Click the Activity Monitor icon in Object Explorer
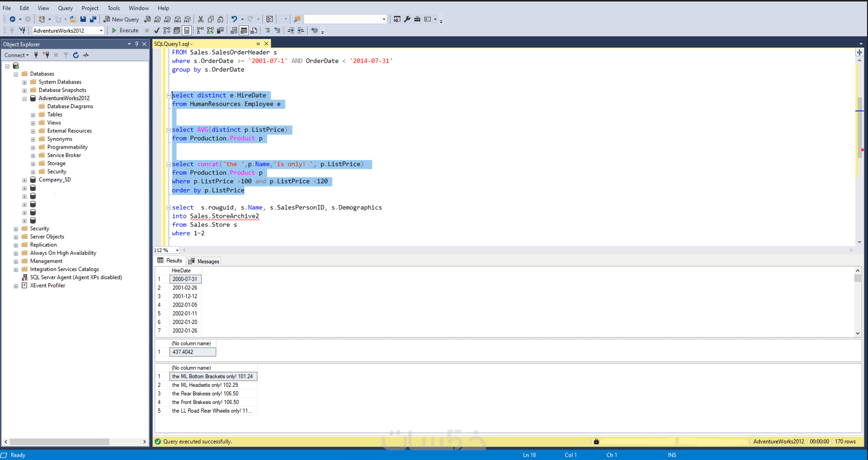Screen dimensions: 868x460 [x=86, y=55]
